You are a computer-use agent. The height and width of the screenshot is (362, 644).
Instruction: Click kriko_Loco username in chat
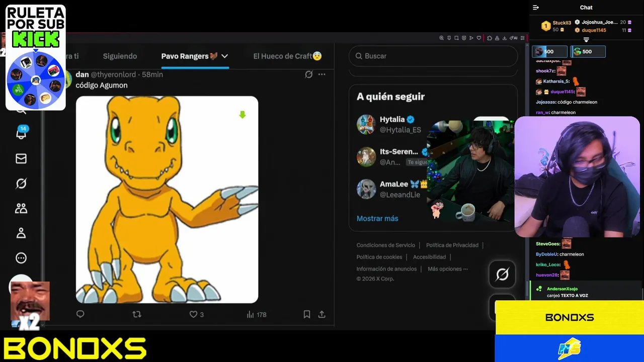(x=548, y=264)
